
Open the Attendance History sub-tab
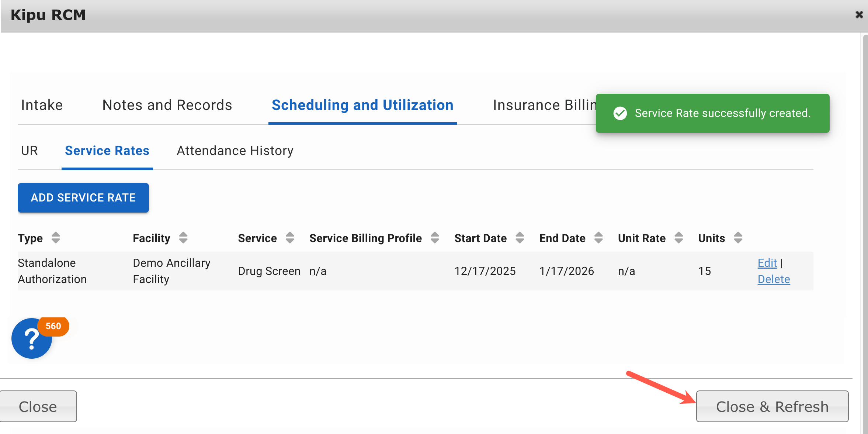pos(235,151)
